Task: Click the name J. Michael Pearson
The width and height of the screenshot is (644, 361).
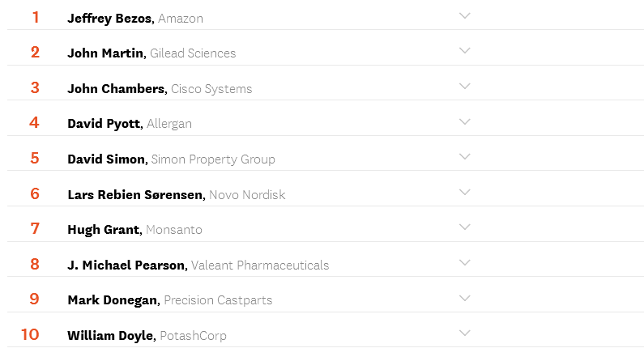Action: point(127,265)
